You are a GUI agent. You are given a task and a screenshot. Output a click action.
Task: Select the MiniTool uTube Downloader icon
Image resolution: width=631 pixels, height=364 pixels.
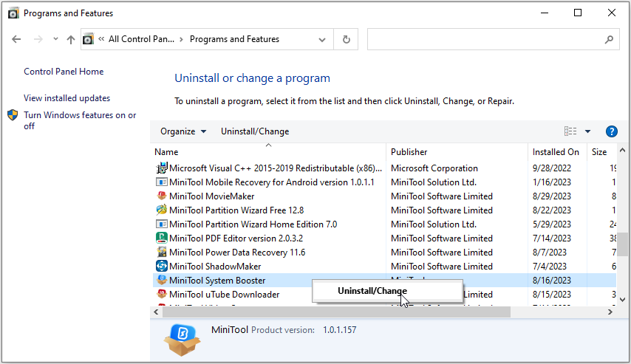pos(161,294)
